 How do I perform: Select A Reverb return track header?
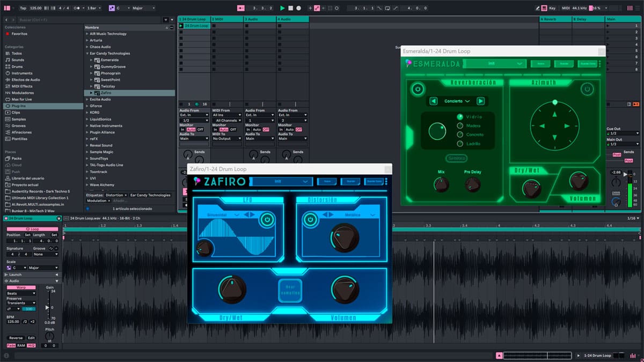555,19
